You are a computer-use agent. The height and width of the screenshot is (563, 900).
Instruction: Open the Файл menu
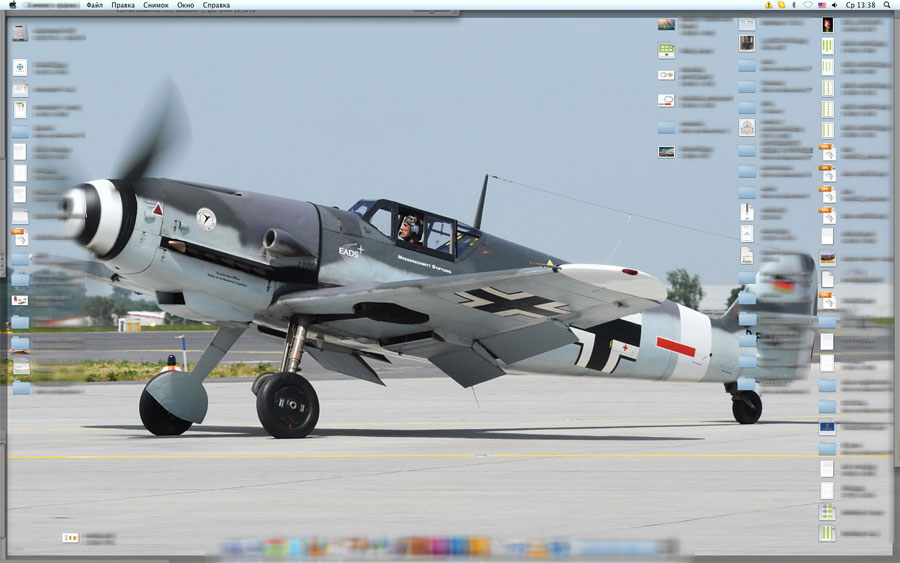94,5
